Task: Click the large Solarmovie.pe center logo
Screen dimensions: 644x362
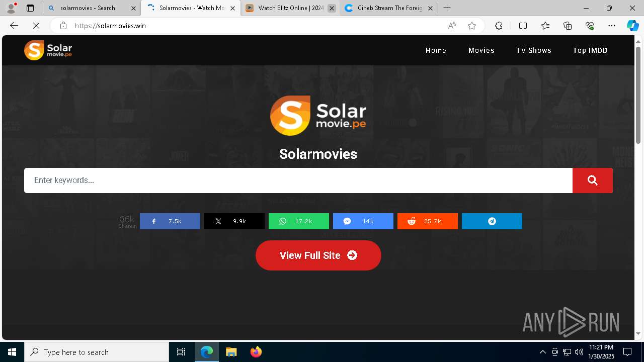Action: click(x=318, y=116)
